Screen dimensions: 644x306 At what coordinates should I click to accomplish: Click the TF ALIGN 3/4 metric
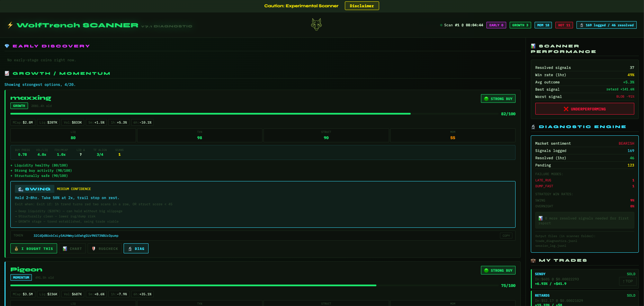(x=100, y=152)
